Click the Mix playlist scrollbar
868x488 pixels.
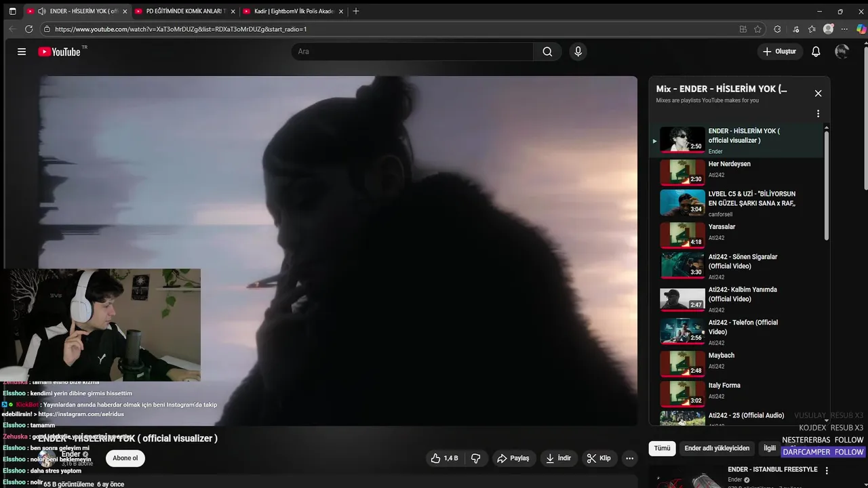[x=826, y=185]
